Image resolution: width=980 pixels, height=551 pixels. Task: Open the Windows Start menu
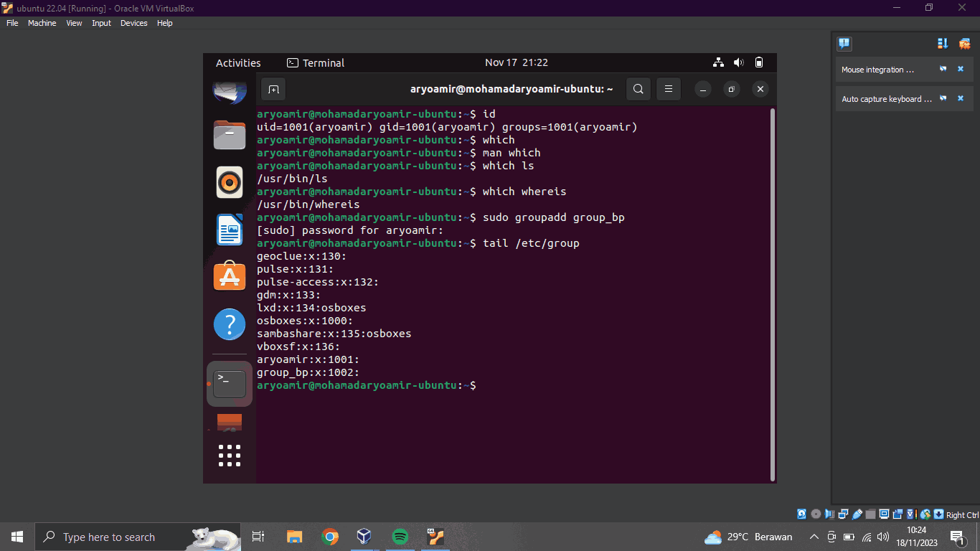click(17, 537)
